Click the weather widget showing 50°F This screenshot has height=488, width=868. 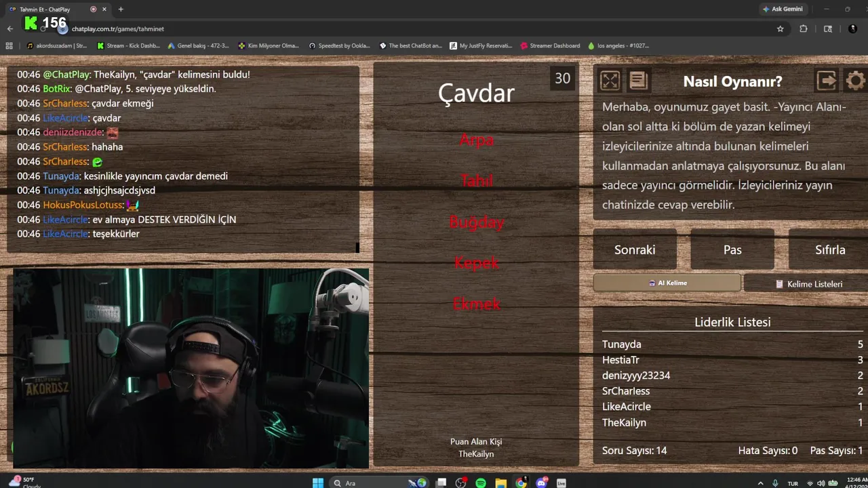pyautogui.click(x=24, y=483)
